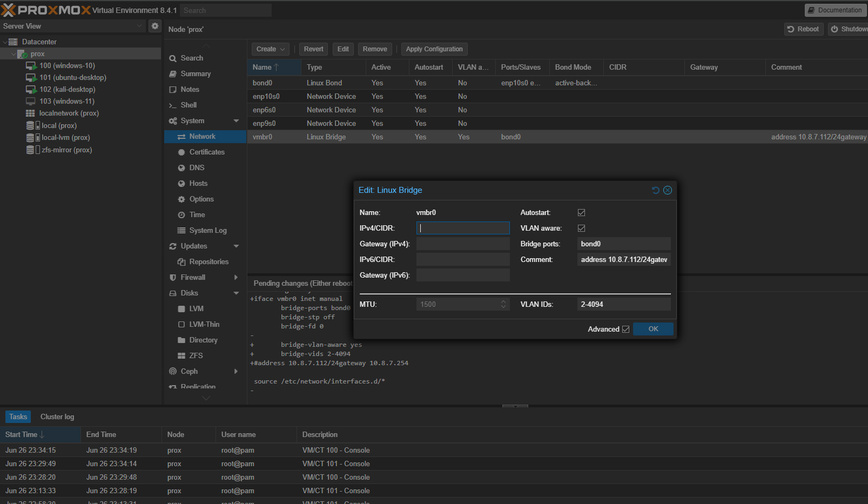Viewport: 868px width, 504px height.
Task: Collapse the prox node tree
Action: (x=13, y=53)
